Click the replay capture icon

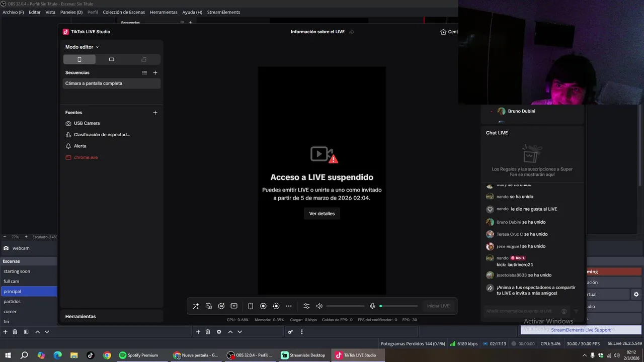pyautogui.click(x=276, y=306)
